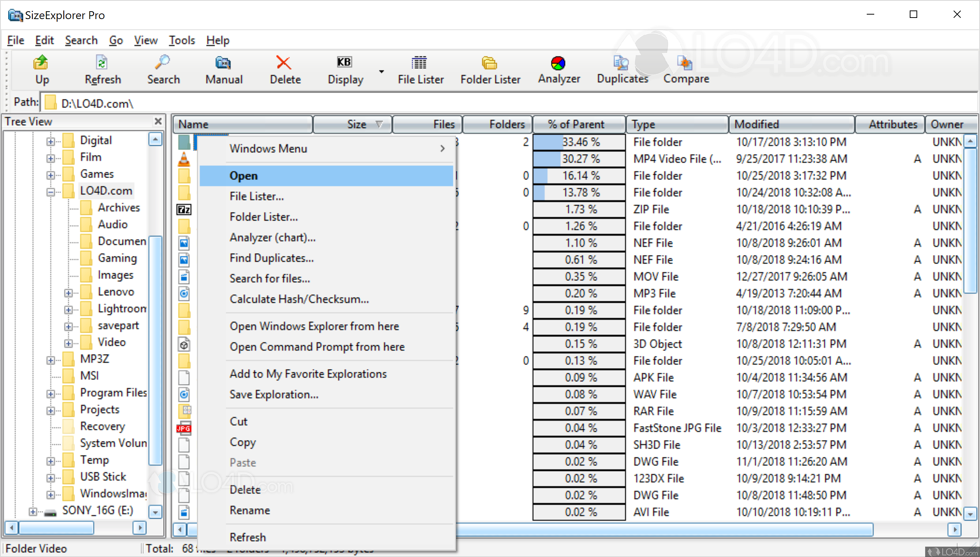Select Archives folder in tree

pyautogui.click(x=119, y=208)
